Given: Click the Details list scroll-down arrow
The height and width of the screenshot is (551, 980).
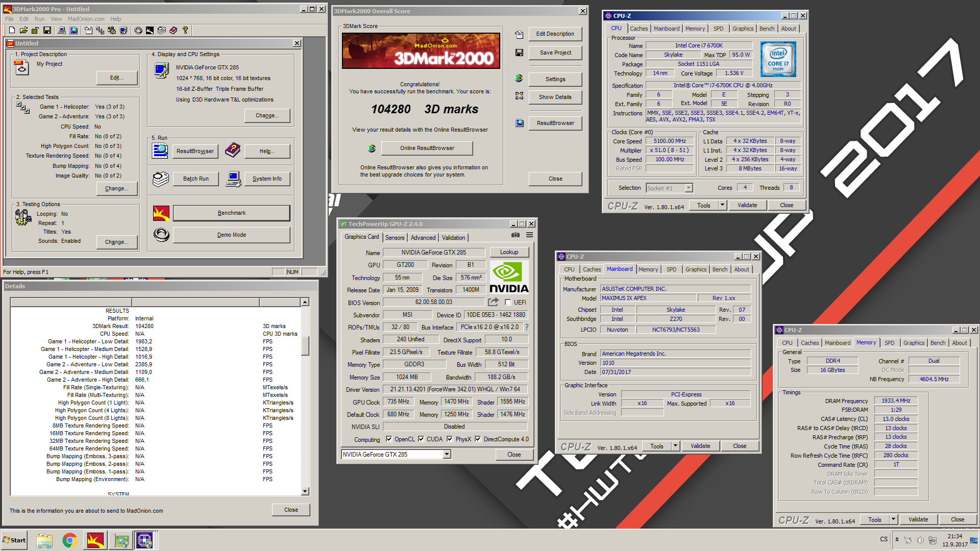Looking at the screenshot, I should [x=305, y=491].
